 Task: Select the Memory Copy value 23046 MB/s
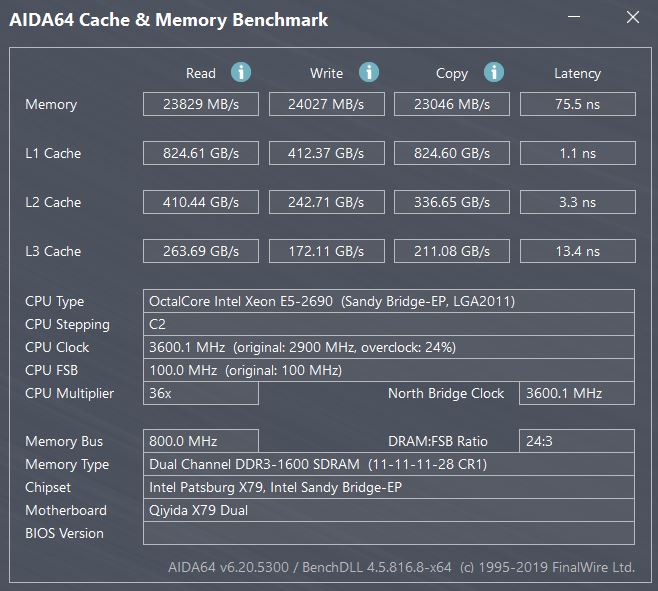pyautogui.click(x=452, y=104)
